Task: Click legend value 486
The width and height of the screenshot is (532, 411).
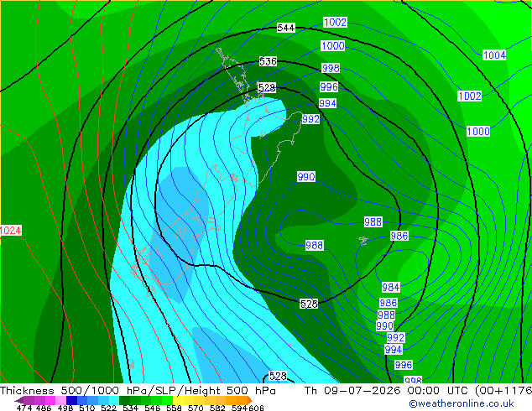Action: click(44, 408)
